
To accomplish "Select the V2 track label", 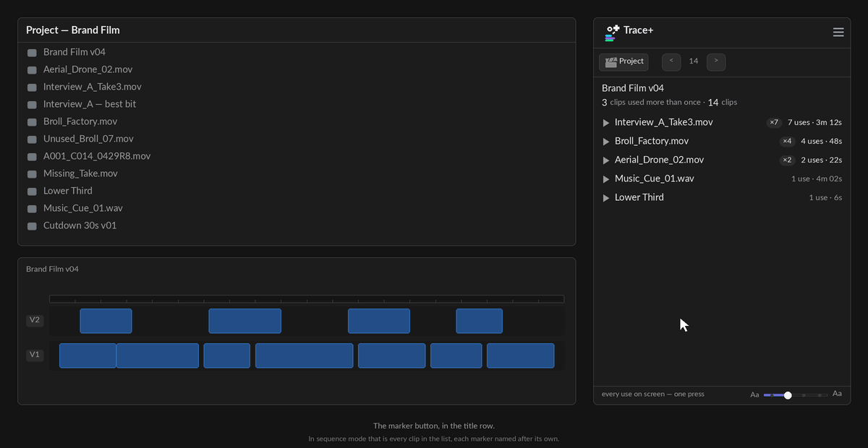I will coord(35,320).
